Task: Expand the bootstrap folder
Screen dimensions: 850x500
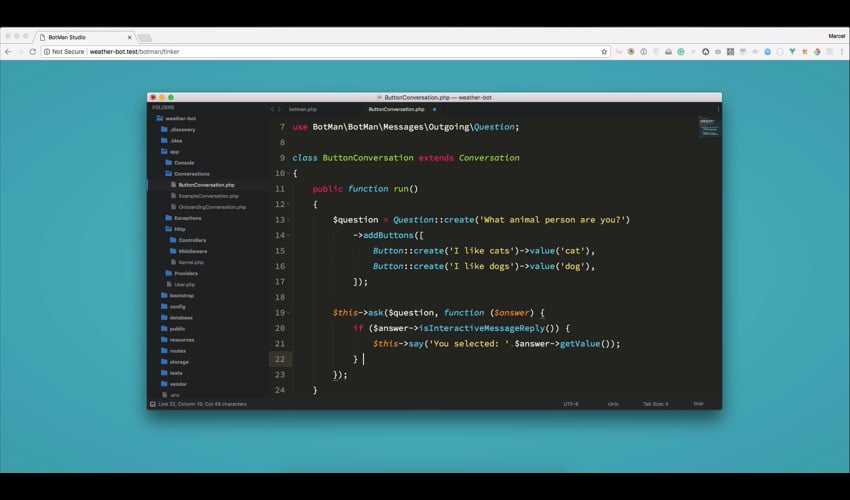Action: point(178,296)
